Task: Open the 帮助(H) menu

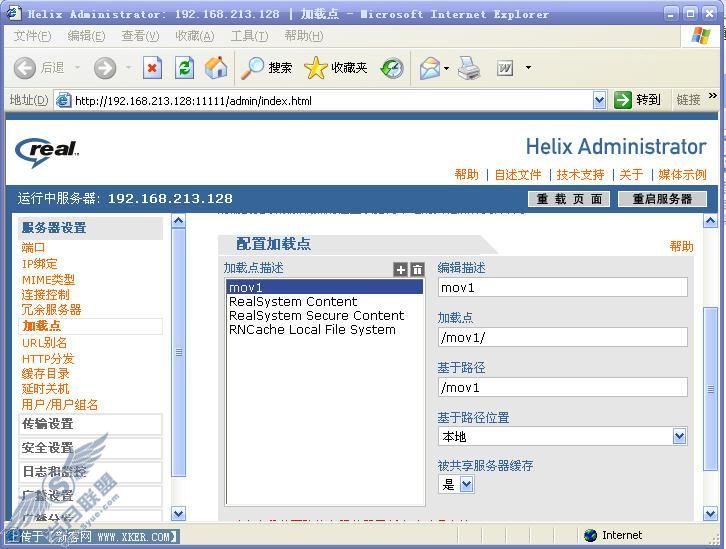Action: click(x=304, y=36)
